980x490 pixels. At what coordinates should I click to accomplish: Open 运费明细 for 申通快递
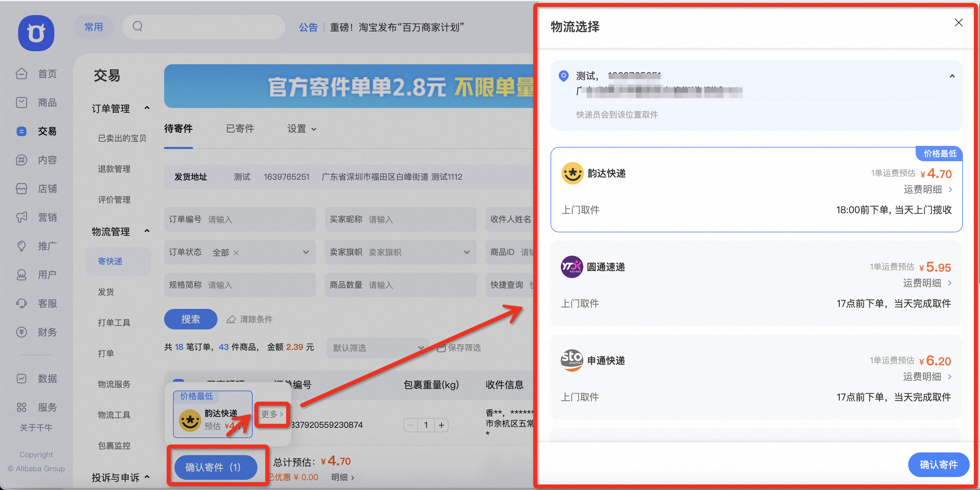[927, 376]
